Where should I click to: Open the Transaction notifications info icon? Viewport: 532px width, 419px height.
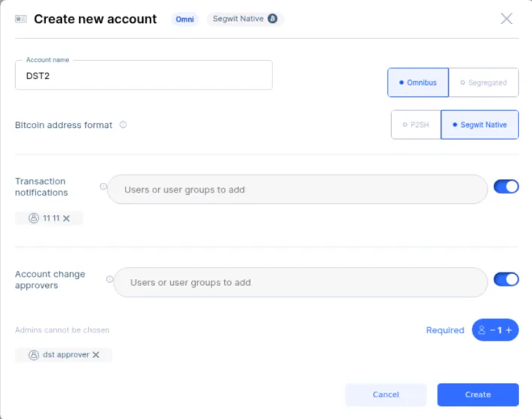pos(103,187)
